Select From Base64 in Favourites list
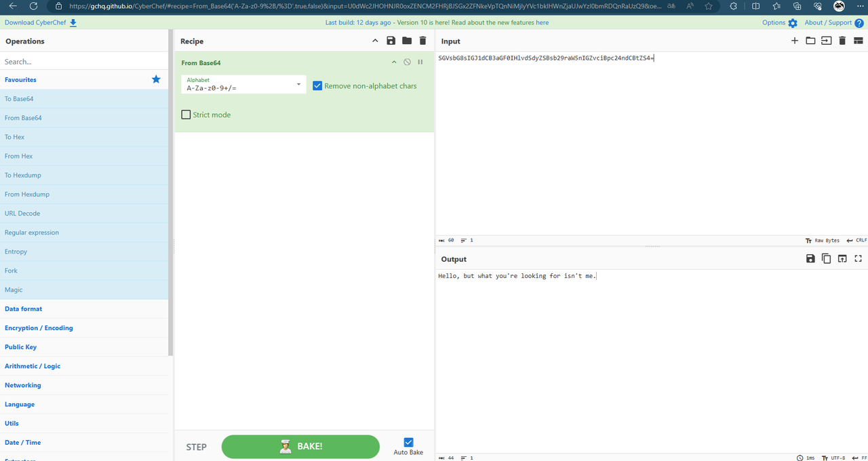 point(84,118)
